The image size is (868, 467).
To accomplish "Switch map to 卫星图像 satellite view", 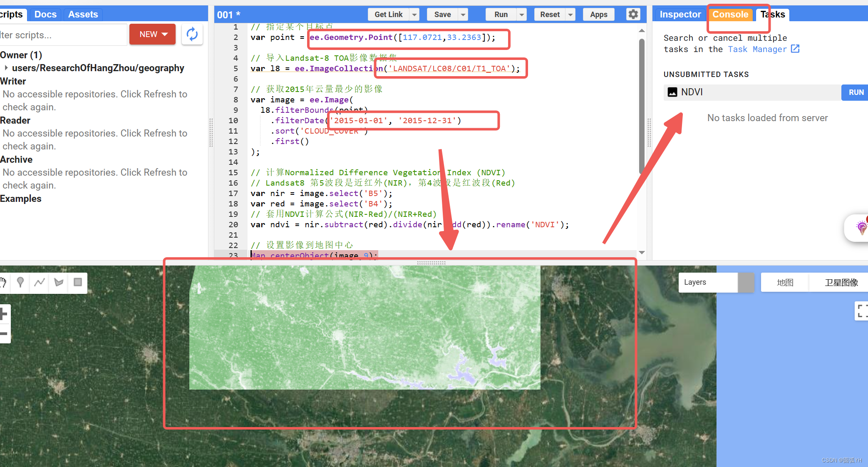I will coord(841,283).
